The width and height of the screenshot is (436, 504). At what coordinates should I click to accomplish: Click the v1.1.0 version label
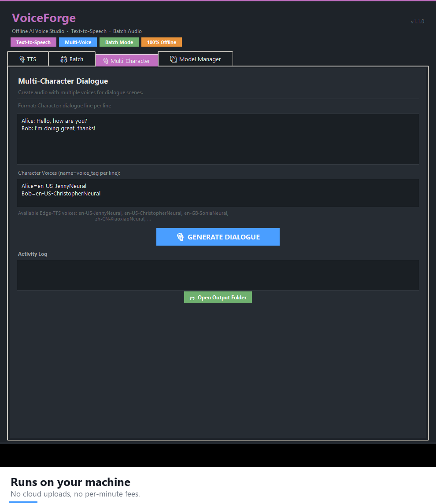[418, 22]
